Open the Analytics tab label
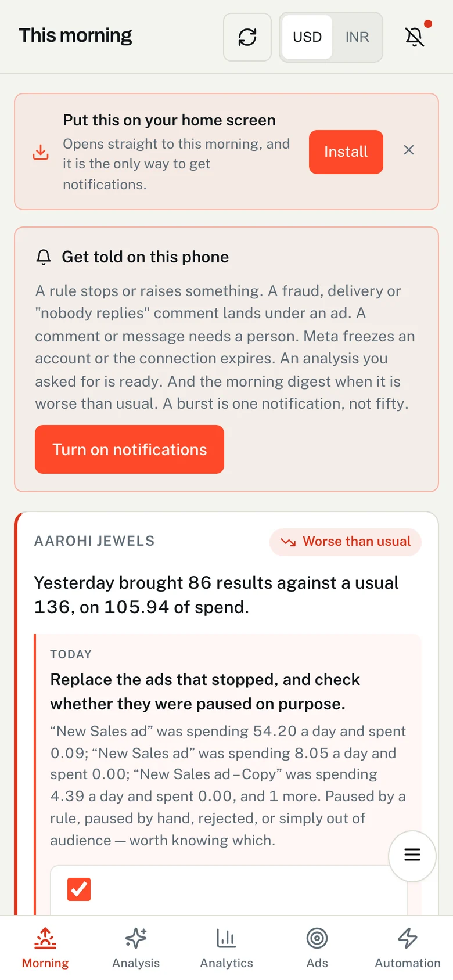This screenshot has width=453, height=980. tap(227, 963)
